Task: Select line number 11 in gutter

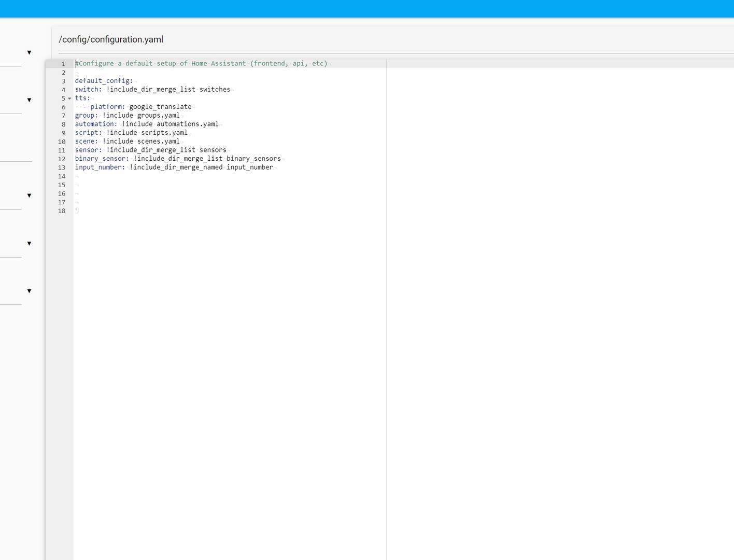Action: pos(62,150)
